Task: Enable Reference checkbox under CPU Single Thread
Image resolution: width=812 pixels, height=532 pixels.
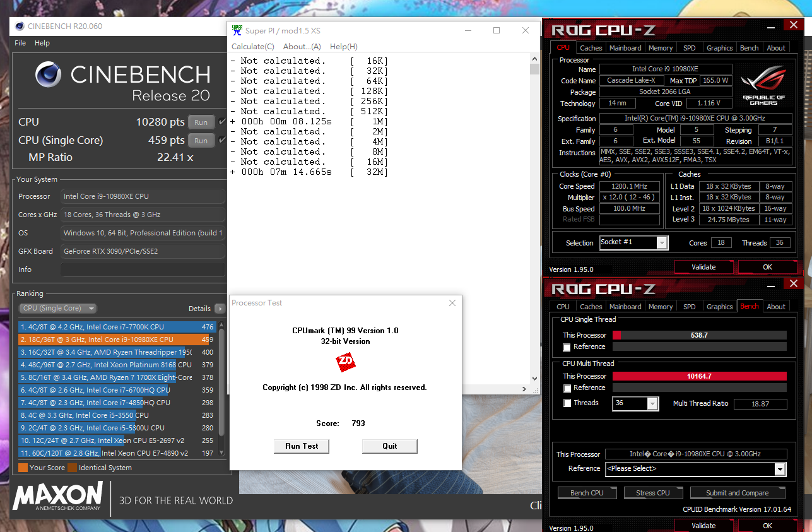Action: tap(567, 347)
